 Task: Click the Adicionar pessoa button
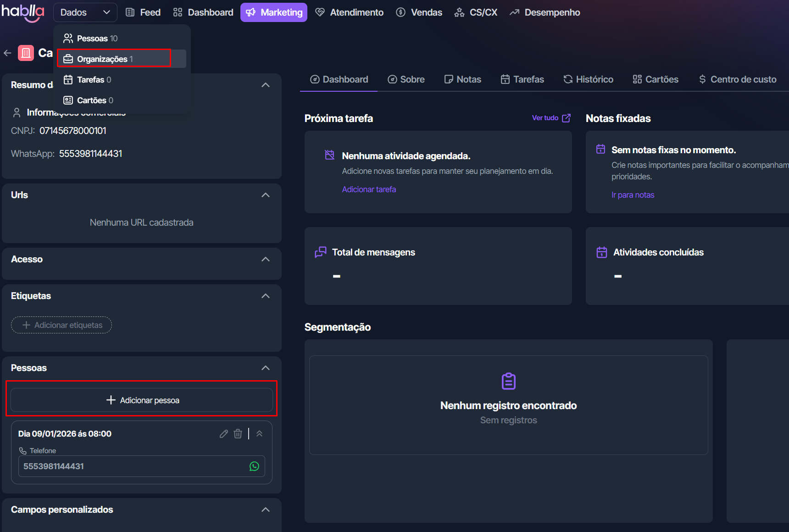pos(142,400)
